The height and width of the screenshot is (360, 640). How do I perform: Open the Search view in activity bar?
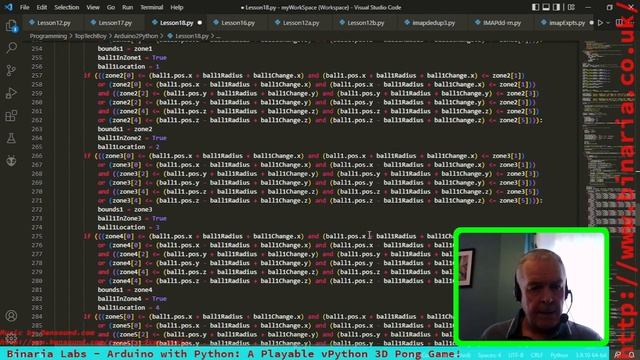[11, 48]
